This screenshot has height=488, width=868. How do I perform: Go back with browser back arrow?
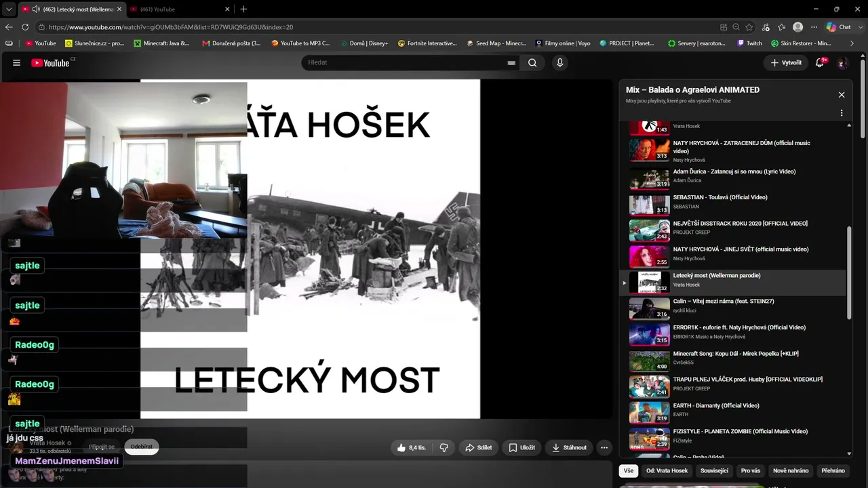pyautogui.click(x=9, y=27)
